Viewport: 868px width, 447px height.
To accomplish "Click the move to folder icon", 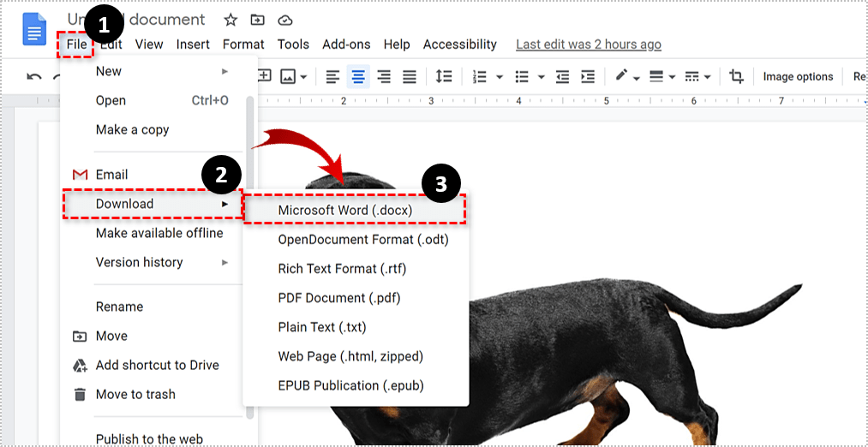I will pyautogui.click(x=257, y=20).
